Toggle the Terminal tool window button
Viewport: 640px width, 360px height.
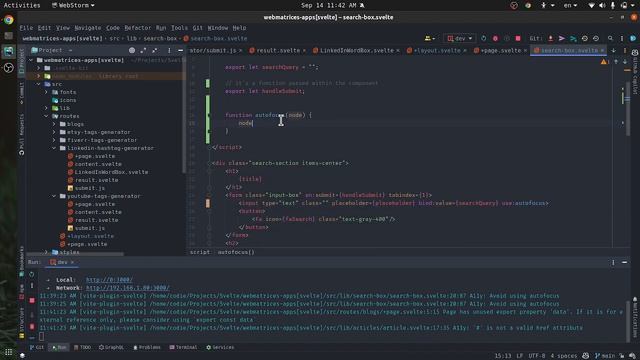[x=183, y=347]
